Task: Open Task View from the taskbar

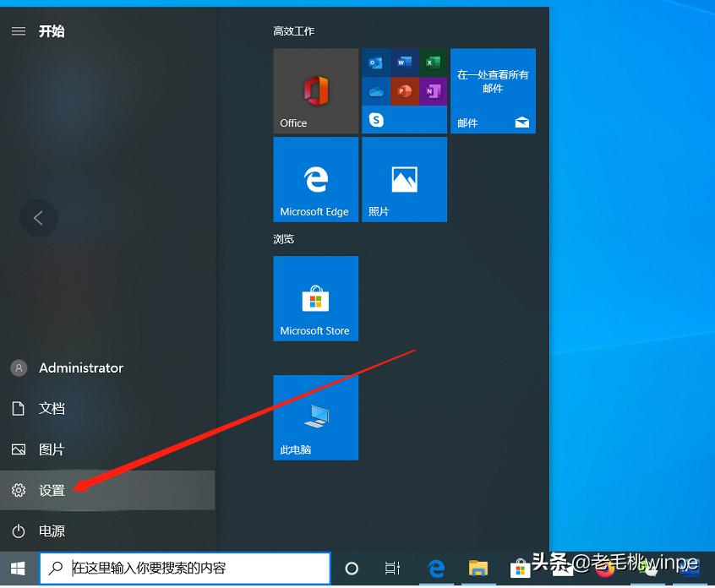Action: (x=392, y=568)
